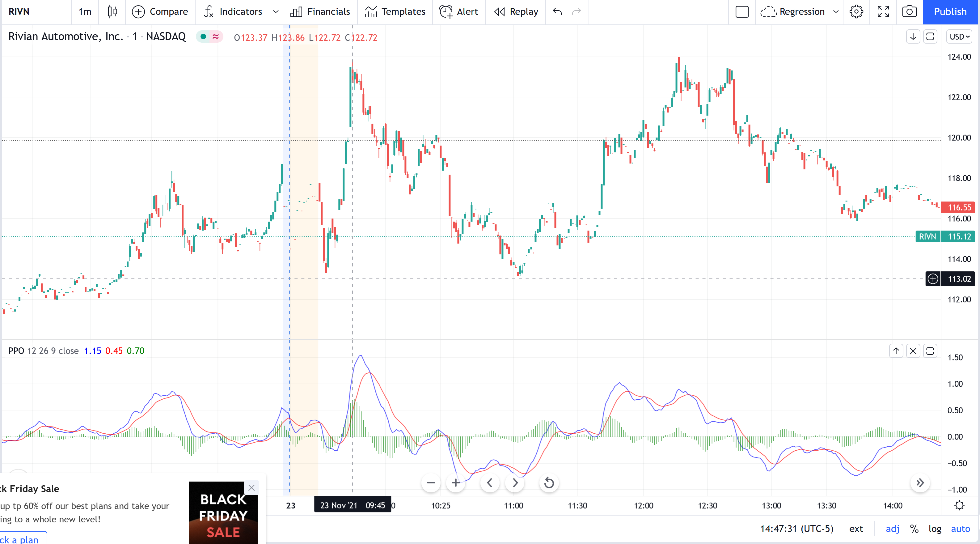Expand the indicators favorites arrow
The image size is (980, 544).
pos(276,12)
